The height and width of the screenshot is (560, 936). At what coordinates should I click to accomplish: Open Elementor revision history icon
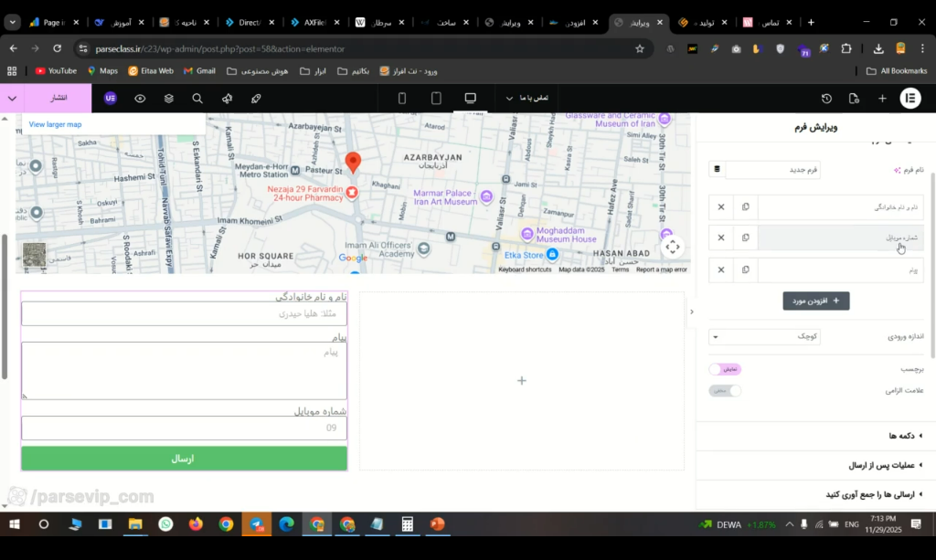click(826, 99)
